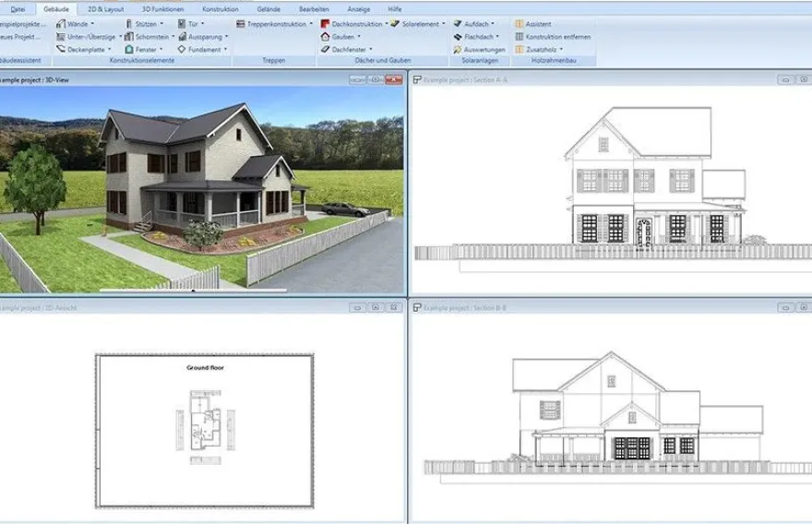Click the Konstruktion entfernen button

[553, 37]
